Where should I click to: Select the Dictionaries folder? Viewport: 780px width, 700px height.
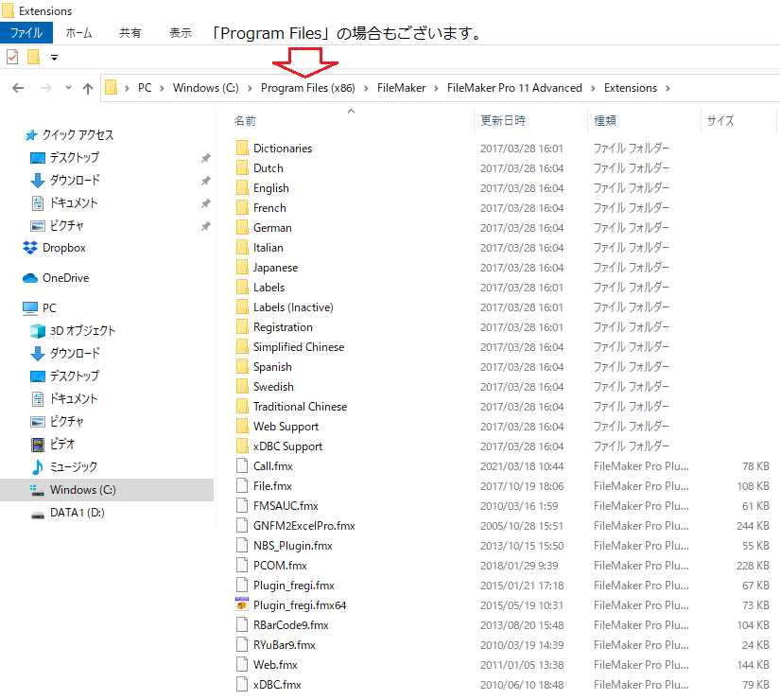pyautogui.click(x=282, y=149)
